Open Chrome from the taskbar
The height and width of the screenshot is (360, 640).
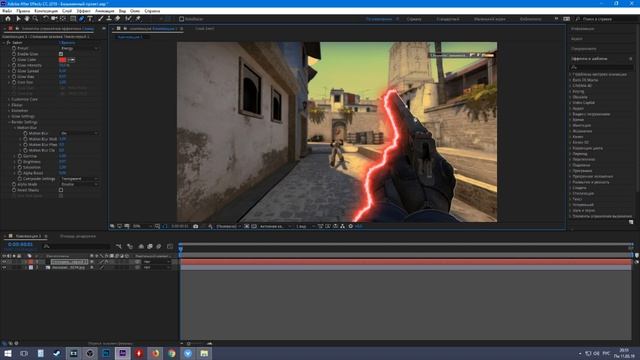(171, 353)
